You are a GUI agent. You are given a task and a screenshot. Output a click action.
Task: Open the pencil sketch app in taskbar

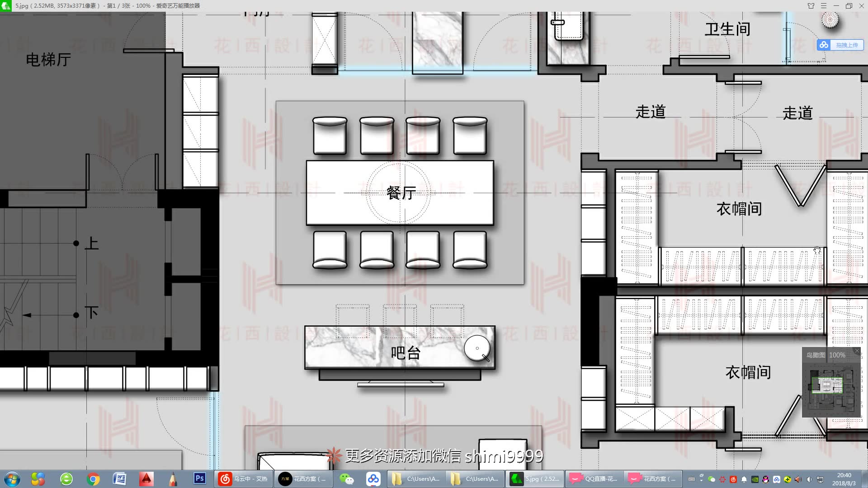(x=173, y=479)
